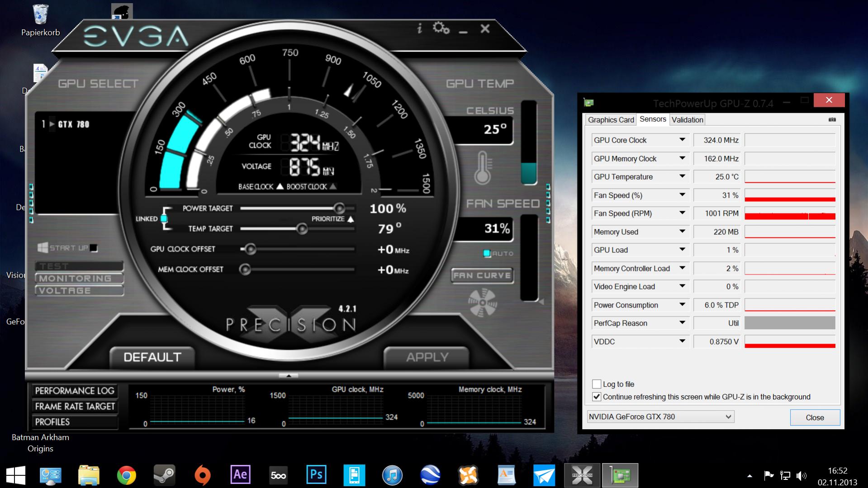Open the Profiles tab
Image resolution: width=868 pixels, height=488 pixels.
[75, 422]
